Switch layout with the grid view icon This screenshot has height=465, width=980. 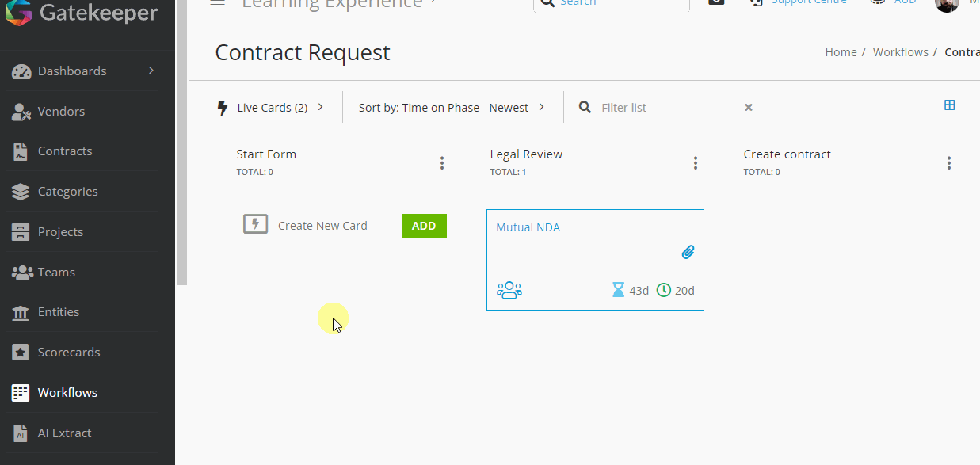(949, 105)
